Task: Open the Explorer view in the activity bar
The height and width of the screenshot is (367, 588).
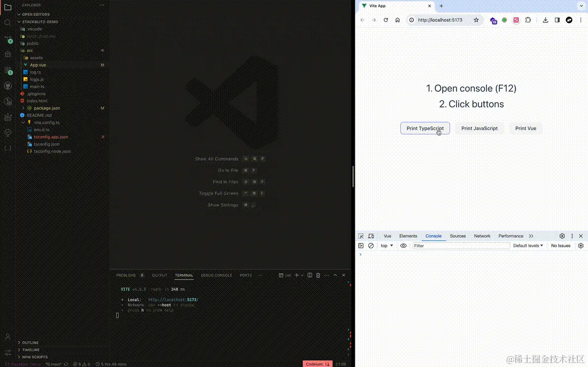Action: point(7,7)
